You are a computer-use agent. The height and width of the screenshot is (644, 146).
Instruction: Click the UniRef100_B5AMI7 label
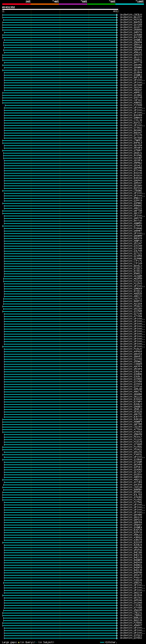coord(131,273)
